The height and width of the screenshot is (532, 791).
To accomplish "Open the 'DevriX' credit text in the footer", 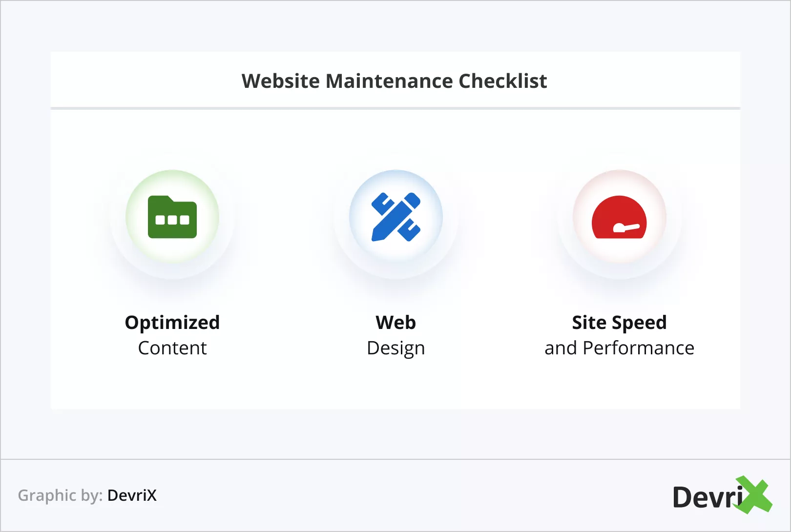I will pyautogui.click(x=132, y=495).
